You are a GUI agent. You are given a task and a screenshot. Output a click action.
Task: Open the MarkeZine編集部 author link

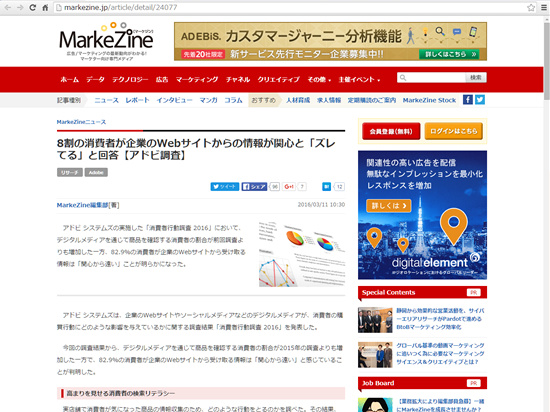82,205
